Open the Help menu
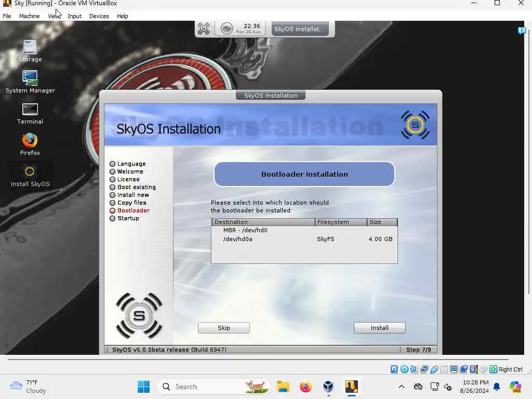The image size is (532, 399). (123, 16)
